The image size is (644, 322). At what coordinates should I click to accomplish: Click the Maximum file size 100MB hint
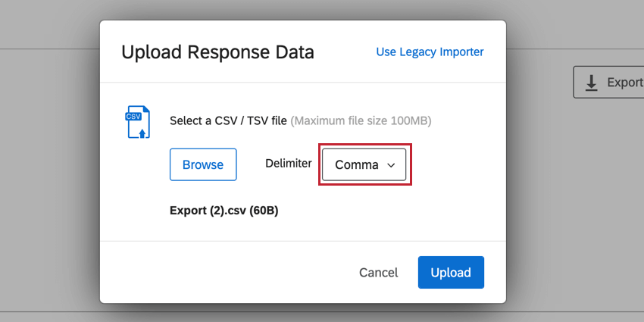coord(361,121)
